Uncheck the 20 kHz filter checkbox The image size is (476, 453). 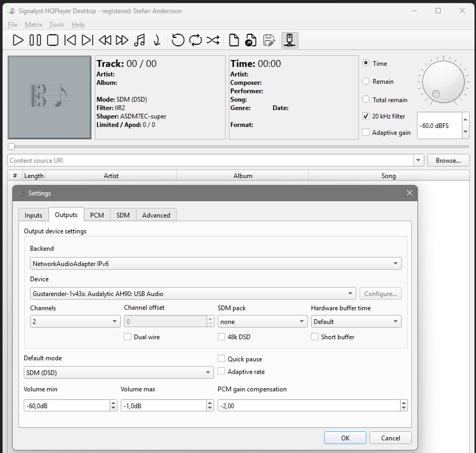[x=366, y=116]
